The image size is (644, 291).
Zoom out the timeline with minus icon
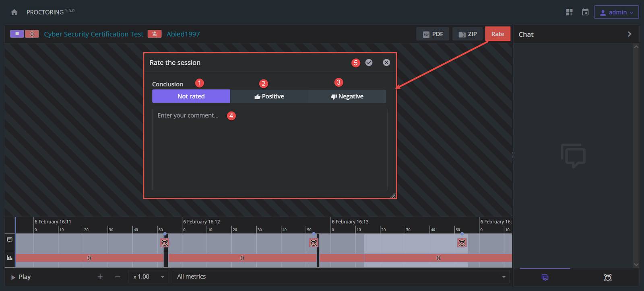118,277
